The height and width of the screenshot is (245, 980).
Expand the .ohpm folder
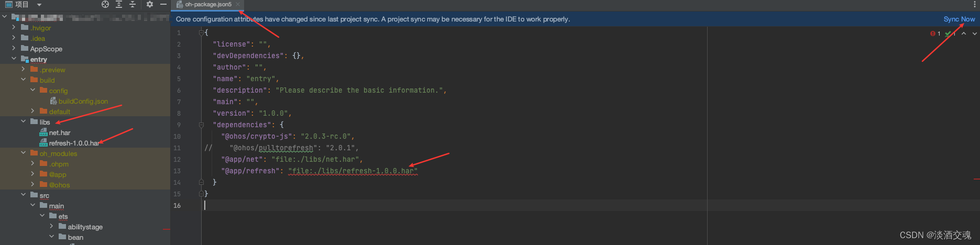pos(32,163)
